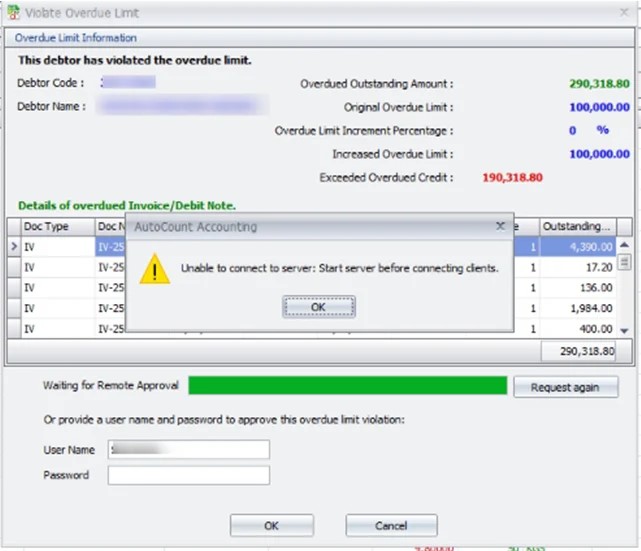Viewport: 641px width, 551px height.
Task: Click the warning icon in the error dialog
Action: pyautogui.click(x=153, y=268)
